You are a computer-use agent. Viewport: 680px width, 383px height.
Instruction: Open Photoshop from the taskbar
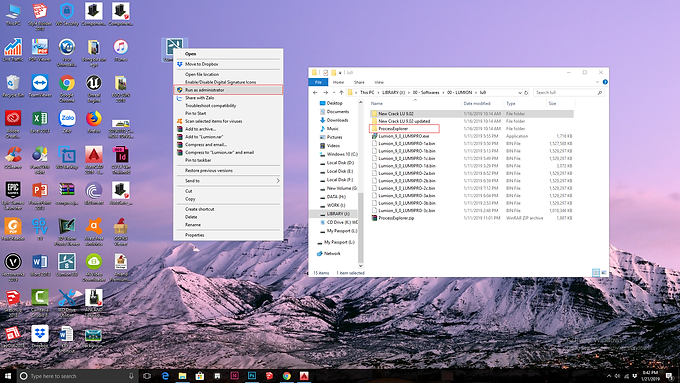[252, 376]
